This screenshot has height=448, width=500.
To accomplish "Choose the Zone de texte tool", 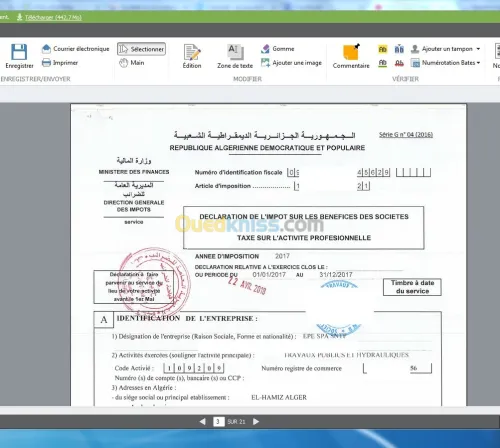I will click(x=235, y=57).
